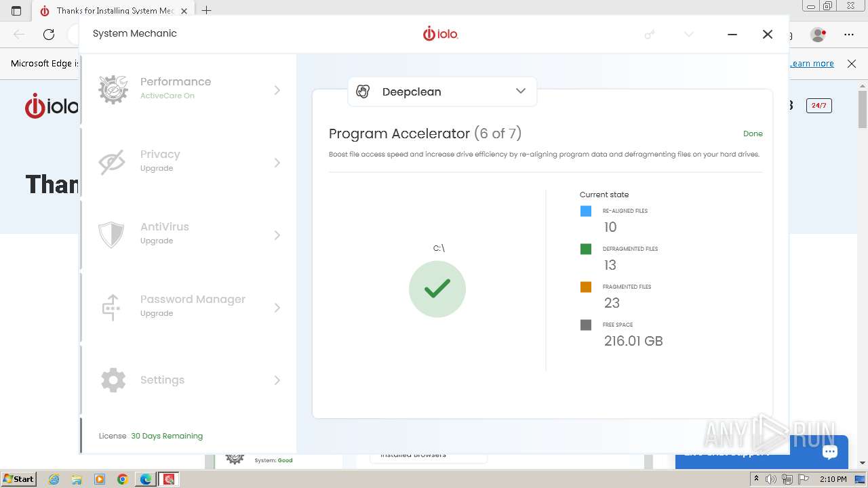Click the Edge refresh button

click(49, 34)
